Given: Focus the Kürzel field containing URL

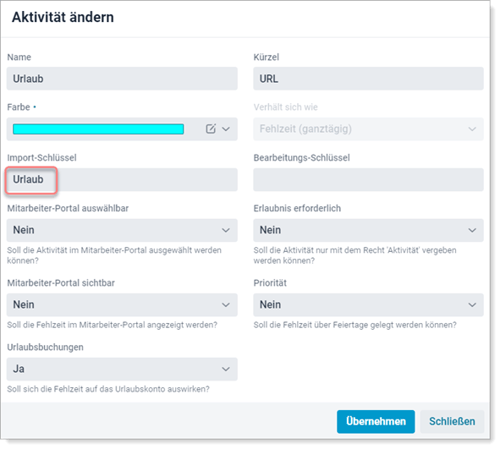Looking at the screenshot, I should [x=368, y=79].
